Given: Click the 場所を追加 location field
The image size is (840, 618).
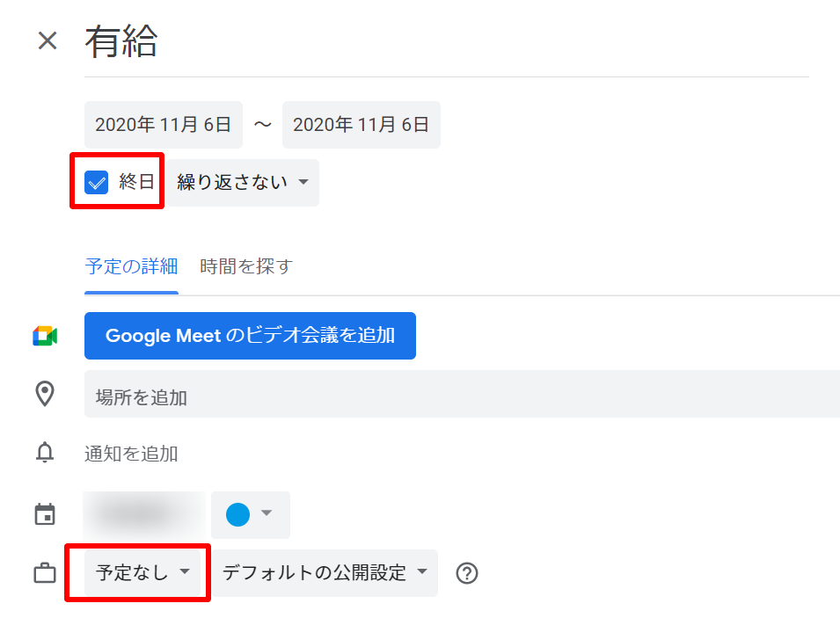Looking at the screenshot, I should tap(457, 396).
